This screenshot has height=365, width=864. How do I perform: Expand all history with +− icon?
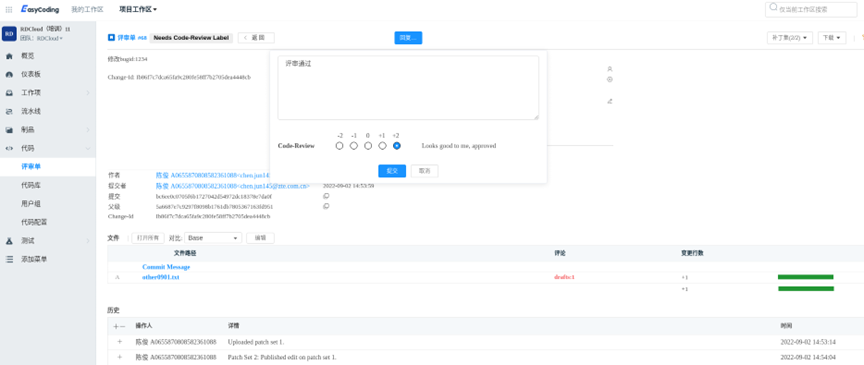(x=119, y=326)
